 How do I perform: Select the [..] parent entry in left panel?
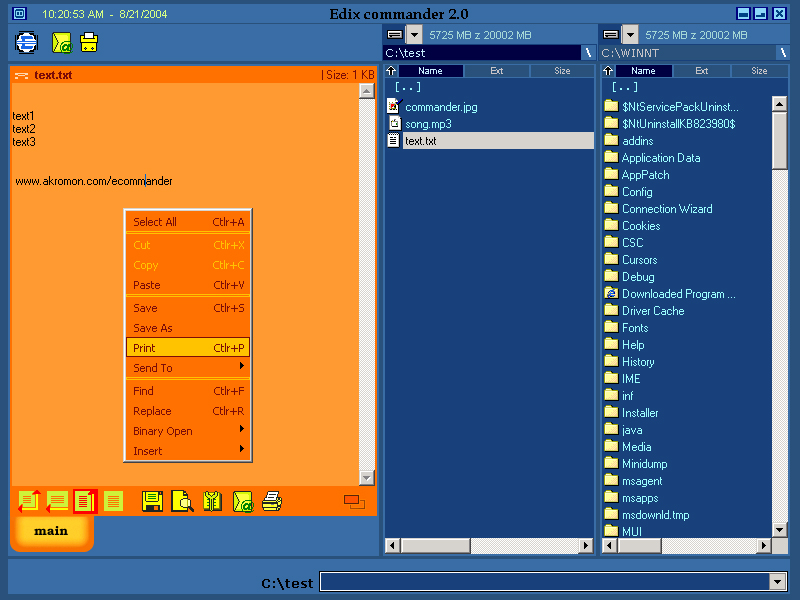[x=408, y=87]
